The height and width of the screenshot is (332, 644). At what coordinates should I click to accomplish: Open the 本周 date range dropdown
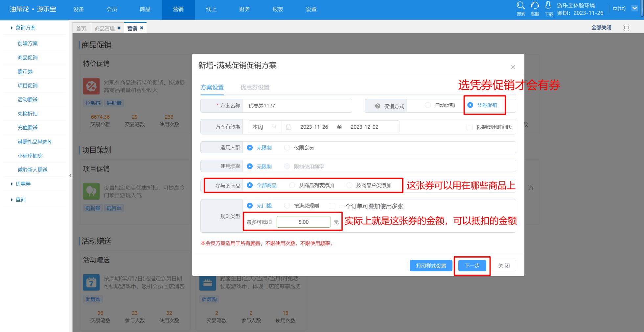tap(264, 127)
